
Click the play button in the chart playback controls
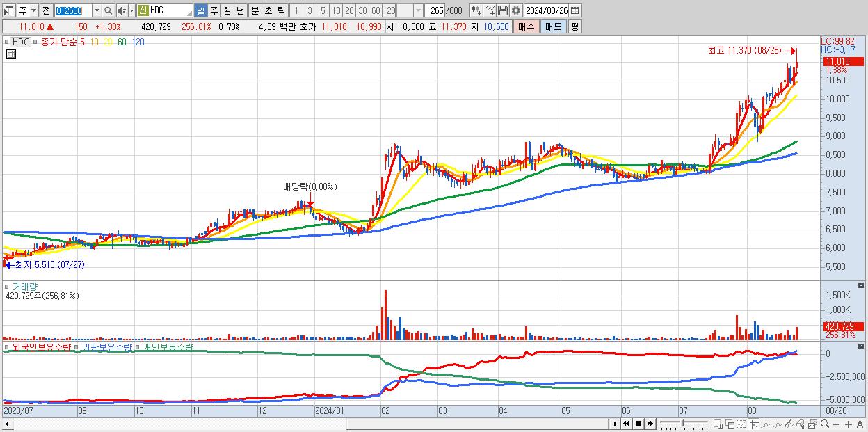tap(616, 424)
